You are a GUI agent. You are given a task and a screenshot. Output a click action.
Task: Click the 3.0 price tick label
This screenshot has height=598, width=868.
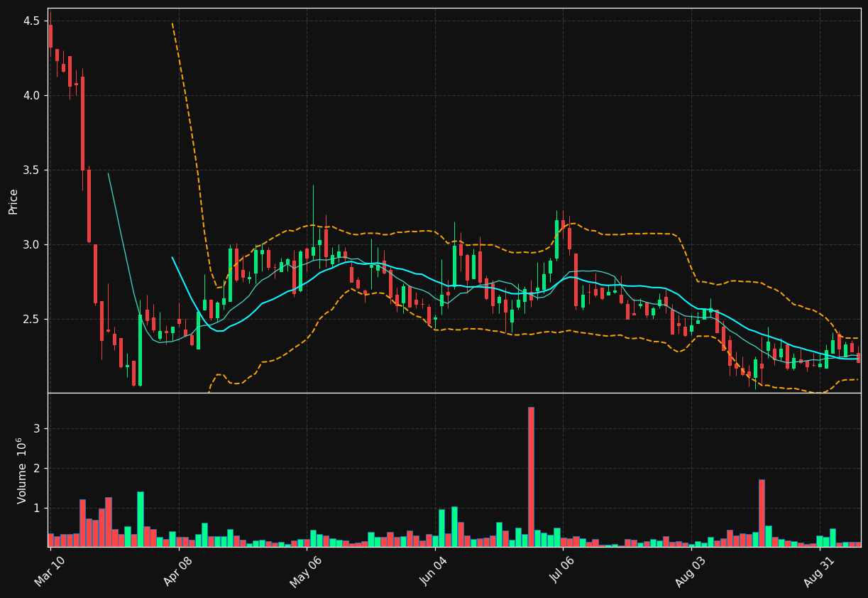31,245
